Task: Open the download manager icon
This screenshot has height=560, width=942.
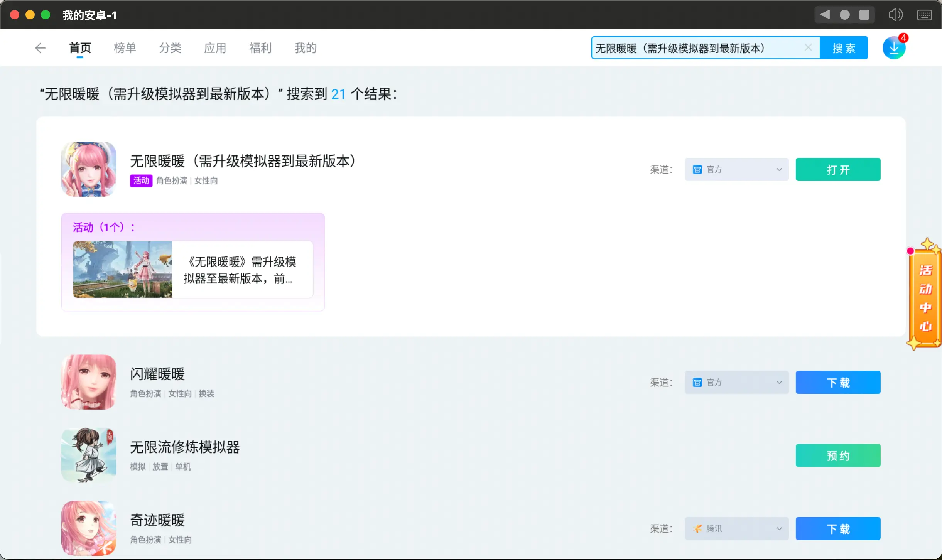Action: tap(894, 48)
